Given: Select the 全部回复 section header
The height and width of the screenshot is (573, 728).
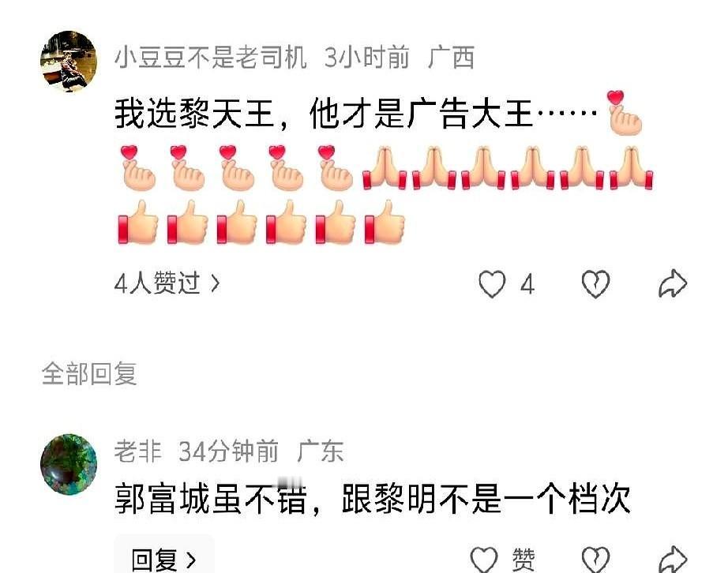Looking at the screenshot, I should (89, 373).
